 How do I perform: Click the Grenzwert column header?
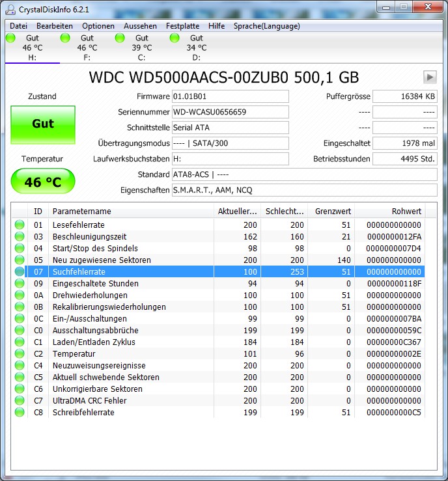point(331,211)
